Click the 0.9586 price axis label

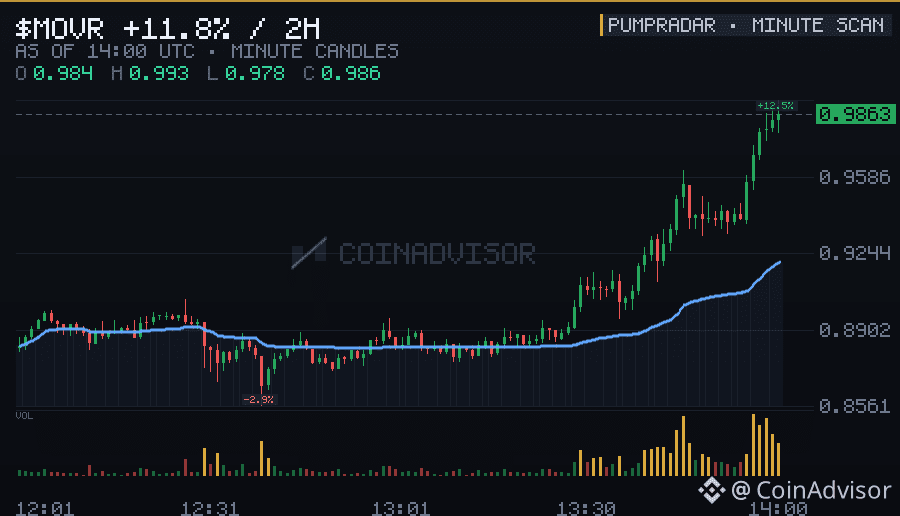[x=855, y=177]
